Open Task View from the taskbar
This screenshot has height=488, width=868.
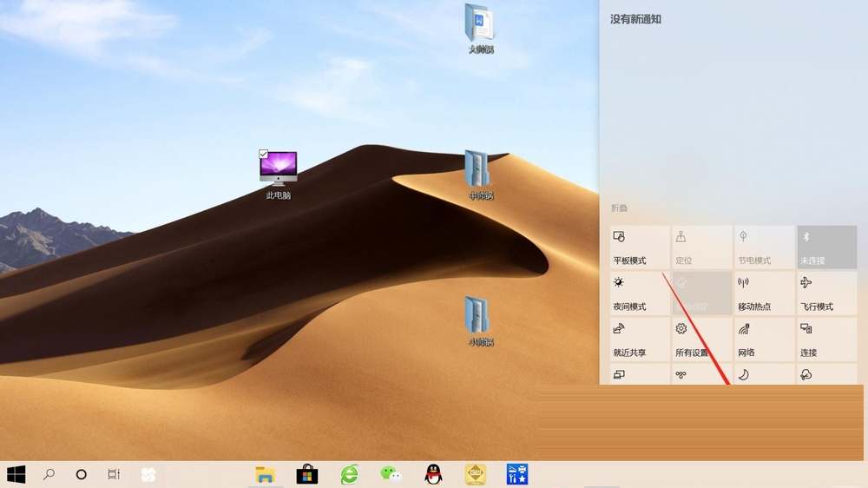click(x=114, y=474)
